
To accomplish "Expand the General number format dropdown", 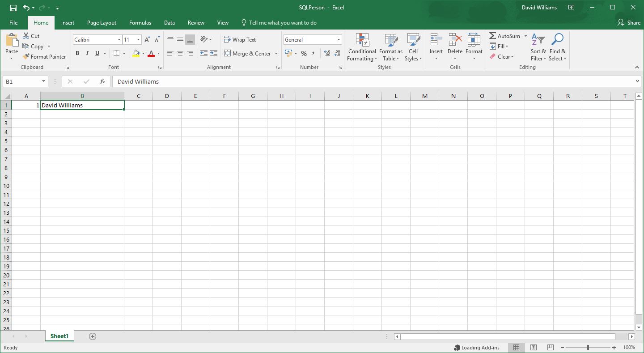I will click(339, 40).
